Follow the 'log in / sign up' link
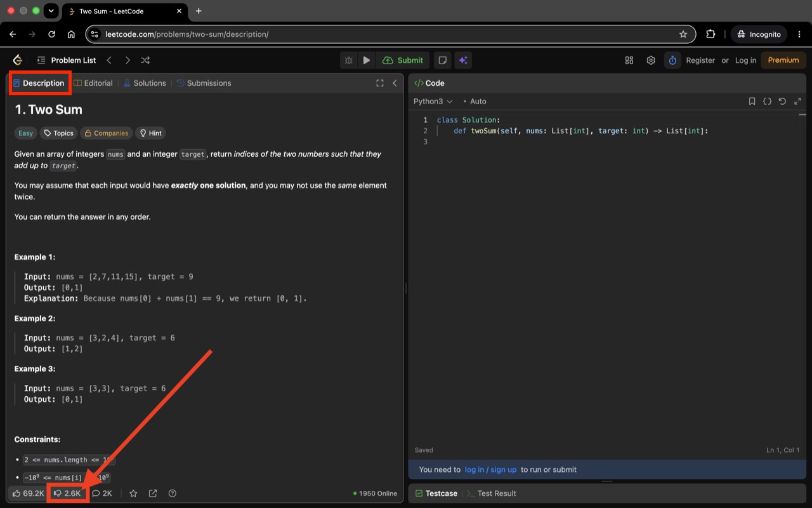The height and width of the screenshot is (508, 812). click(490, 470)
